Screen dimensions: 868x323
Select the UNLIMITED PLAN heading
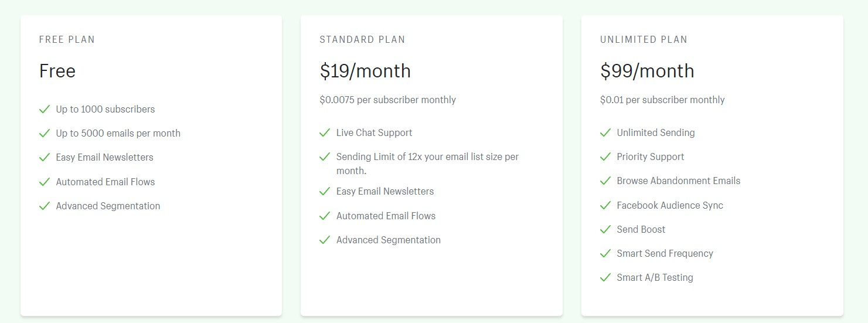pos(644,40)
